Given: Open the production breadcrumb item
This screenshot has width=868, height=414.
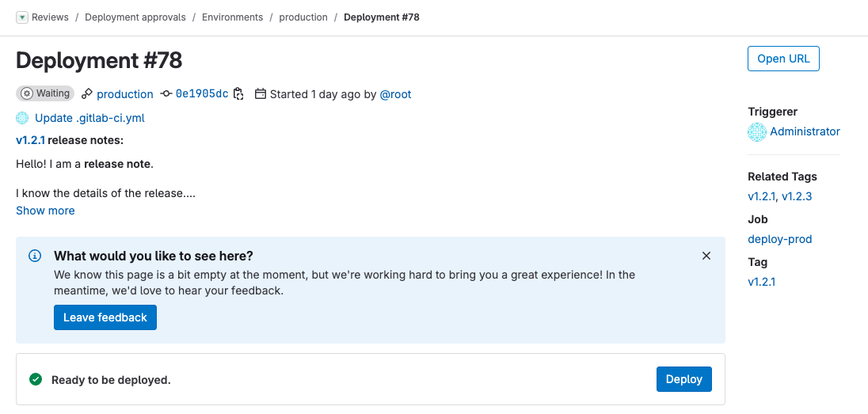Looking at the screenshot, I should click(x=303, y=17).
